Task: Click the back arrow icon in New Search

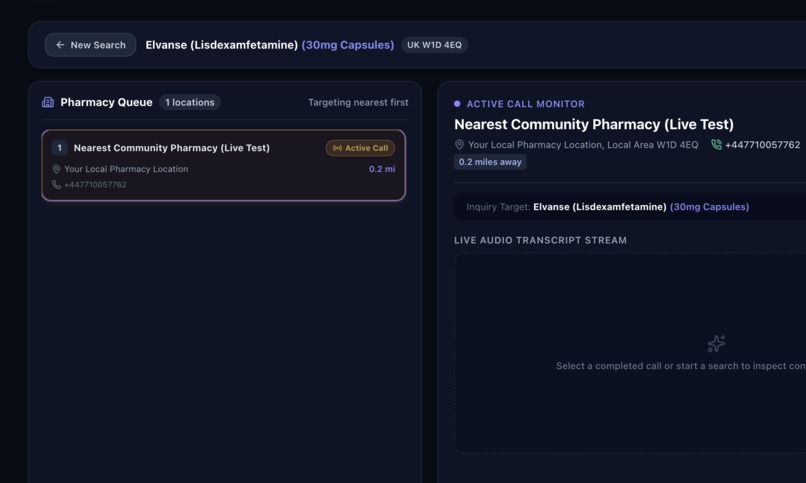Action: [x=60, y=45]
